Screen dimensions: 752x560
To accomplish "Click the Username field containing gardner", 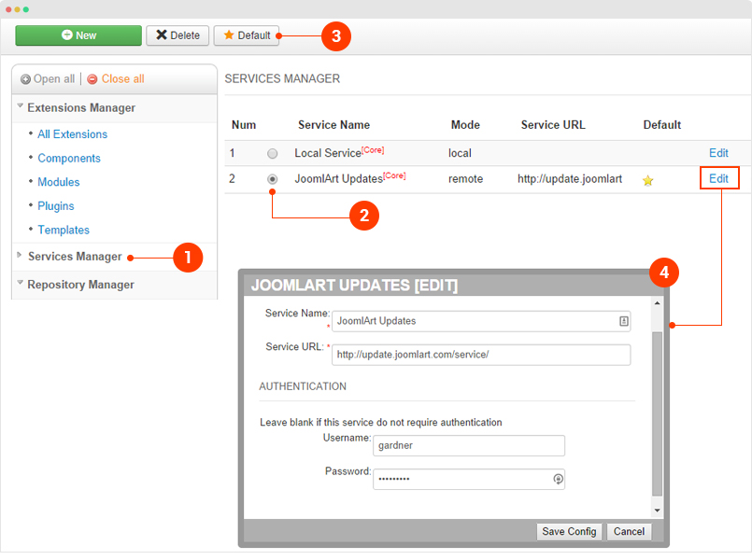I will (x=469, y=446).
